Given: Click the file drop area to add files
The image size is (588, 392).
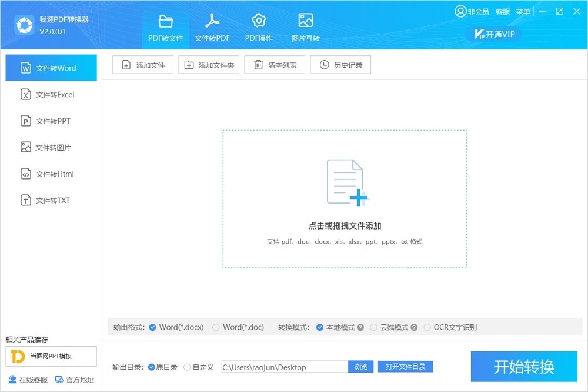Looking at the screenshot, I should 345,199.
